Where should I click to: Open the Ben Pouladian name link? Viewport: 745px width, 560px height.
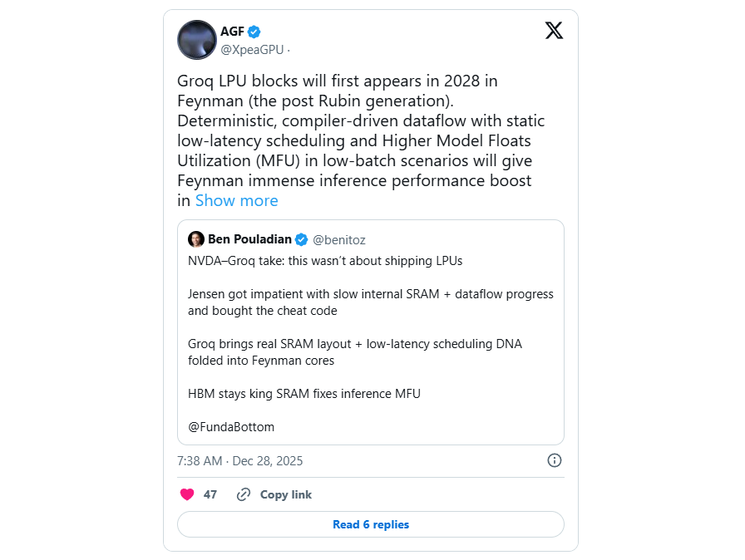tap(249, 239)
